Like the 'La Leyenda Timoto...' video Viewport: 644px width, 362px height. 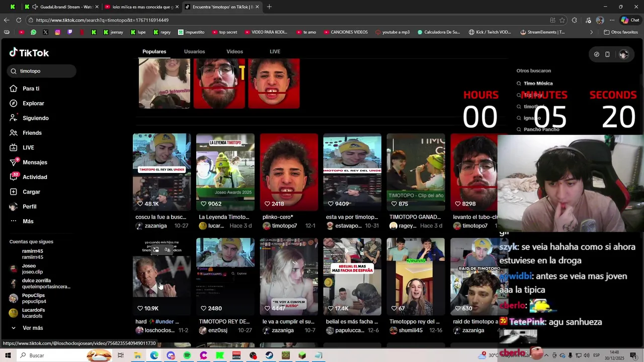point(203,204)
